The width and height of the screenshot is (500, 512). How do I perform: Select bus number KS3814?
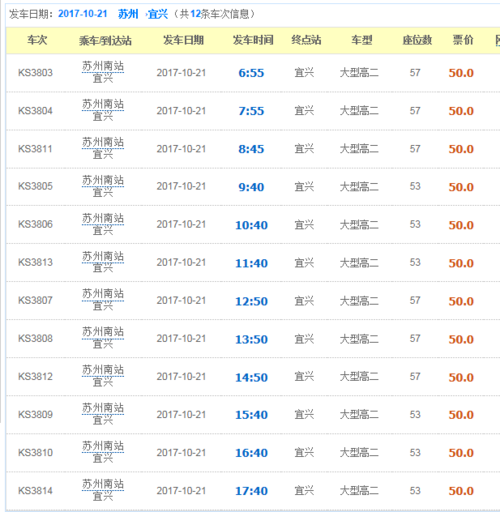pos(35,491)
